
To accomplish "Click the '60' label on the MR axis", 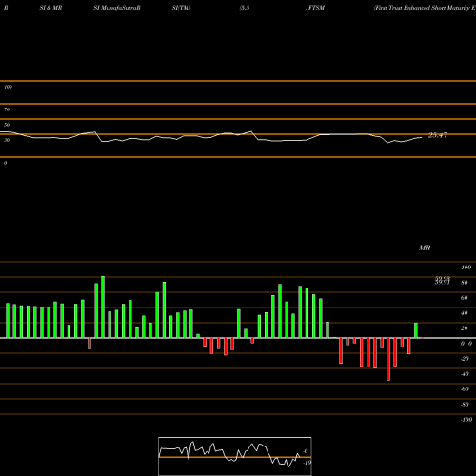I will point(465,298).
